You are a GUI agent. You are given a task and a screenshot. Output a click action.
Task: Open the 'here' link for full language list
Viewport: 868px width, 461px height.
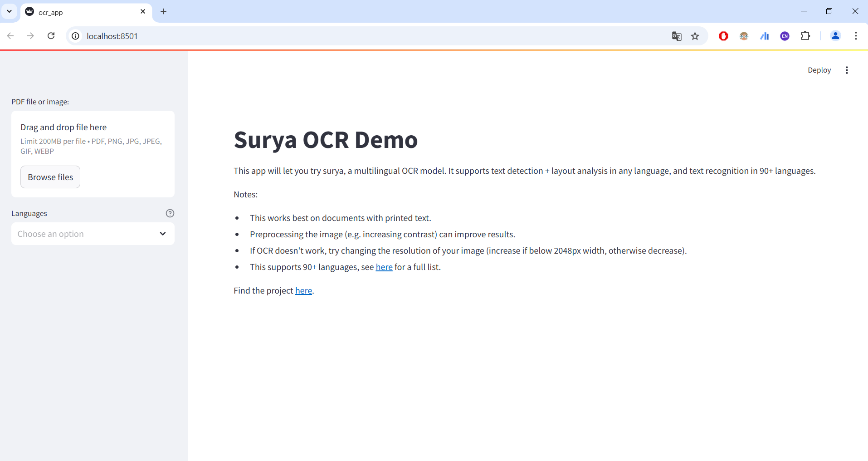tap(384, 267)
